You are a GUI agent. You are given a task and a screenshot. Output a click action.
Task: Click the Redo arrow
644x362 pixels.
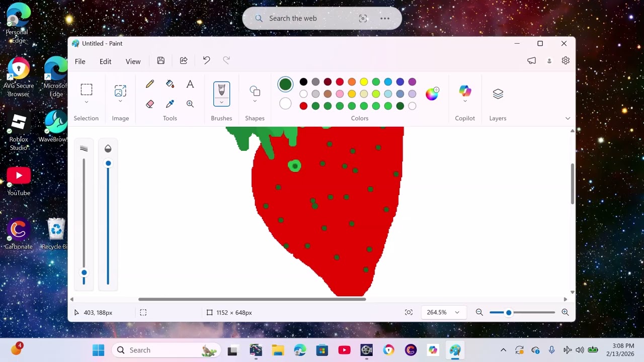pos(226,60)
